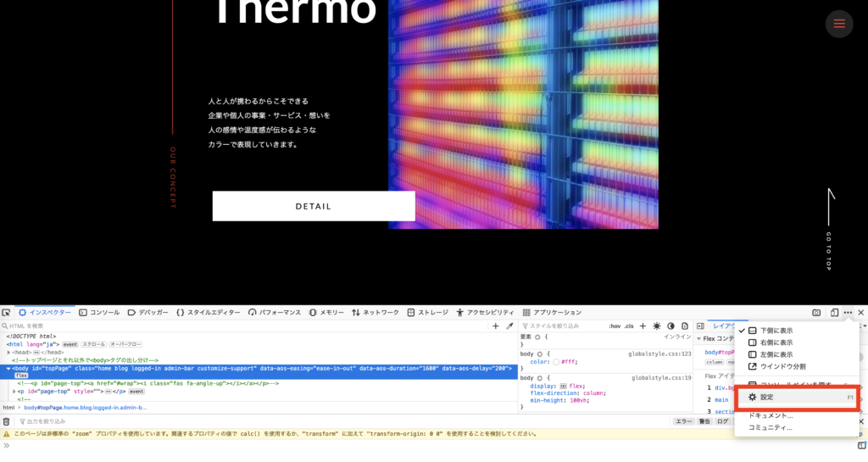Expand the p#page-top element node
Screen dimensions: 868x462
tap(14, 392)
